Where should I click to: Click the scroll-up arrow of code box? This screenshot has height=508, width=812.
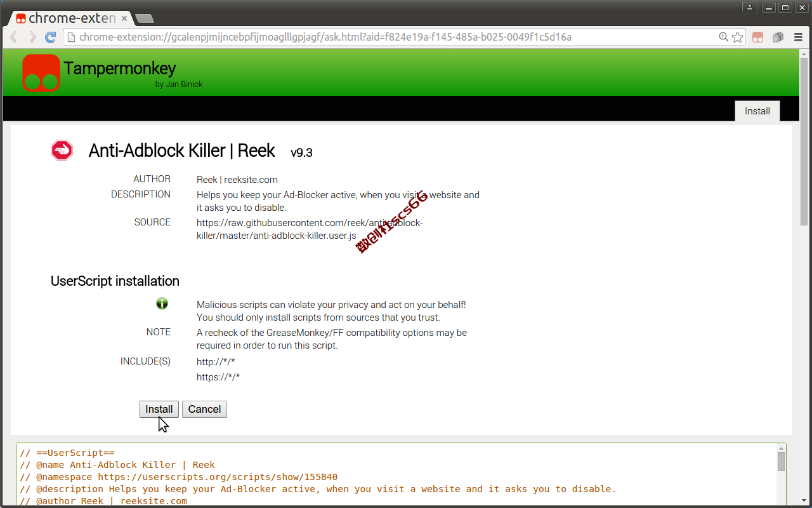(x=781, y=448)
